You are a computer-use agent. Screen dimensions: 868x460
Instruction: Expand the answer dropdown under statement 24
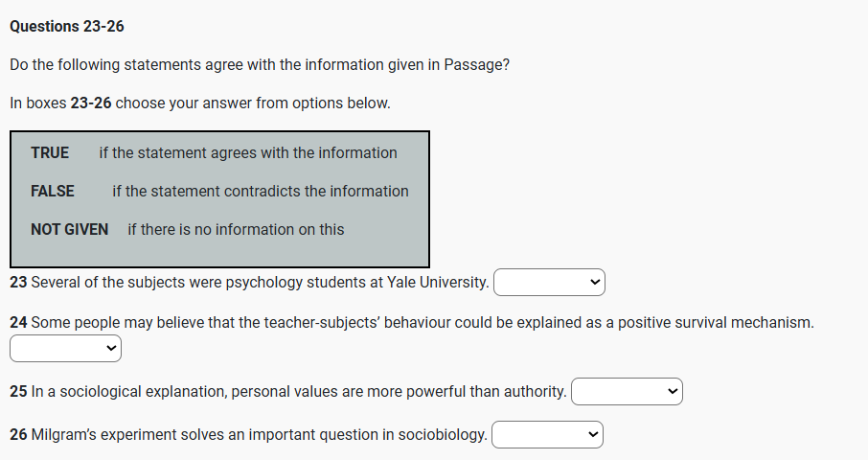(x=66, y=350)
